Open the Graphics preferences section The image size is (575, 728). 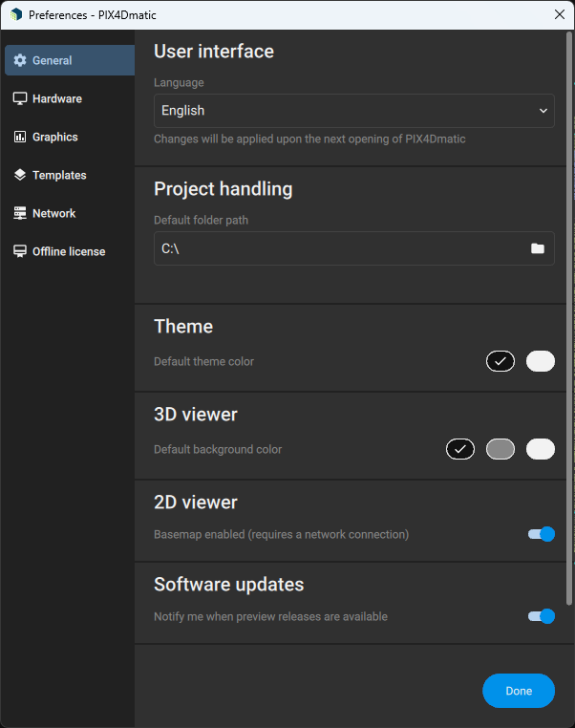click(x=70, y=137)
